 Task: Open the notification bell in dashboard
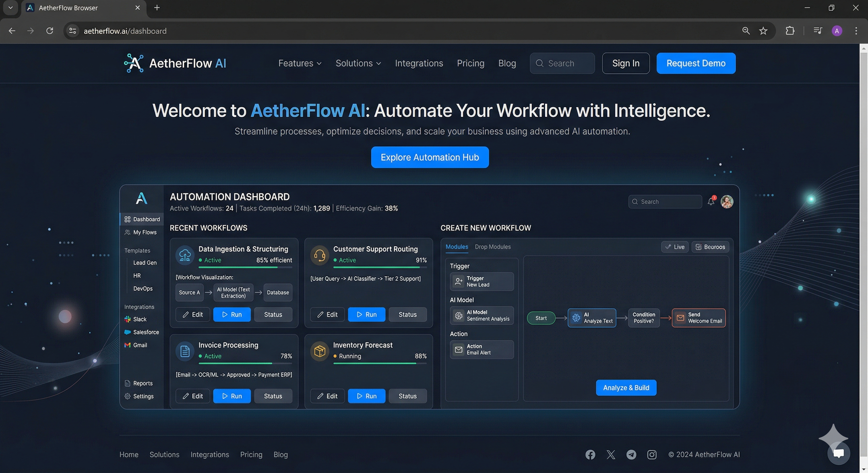(711, 201)
